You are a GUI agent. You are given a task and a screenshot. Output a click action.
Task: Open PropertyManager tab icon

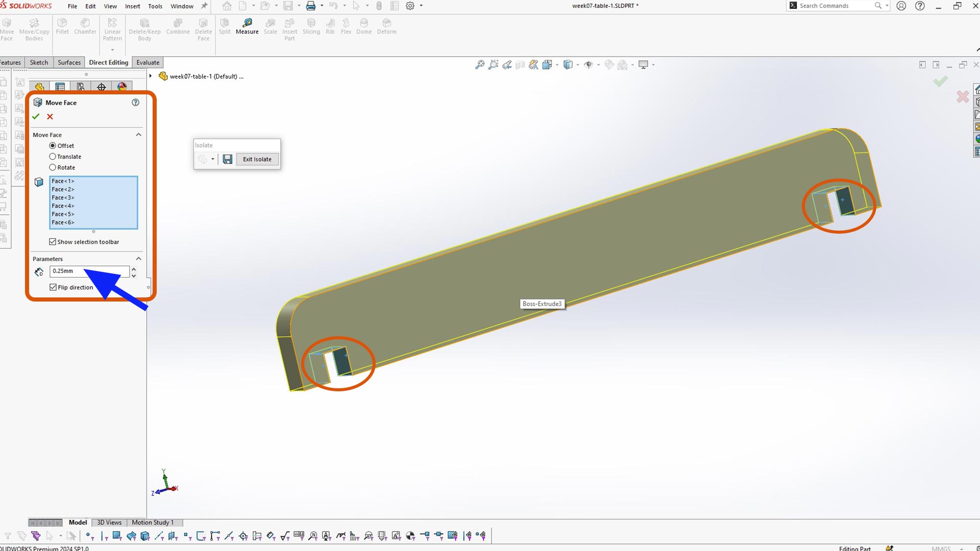(60, 87)
